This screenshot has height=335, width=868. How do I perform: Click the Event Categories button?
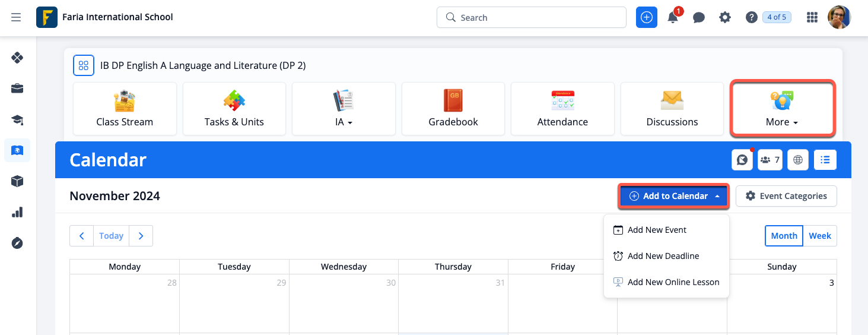point(786,196)
